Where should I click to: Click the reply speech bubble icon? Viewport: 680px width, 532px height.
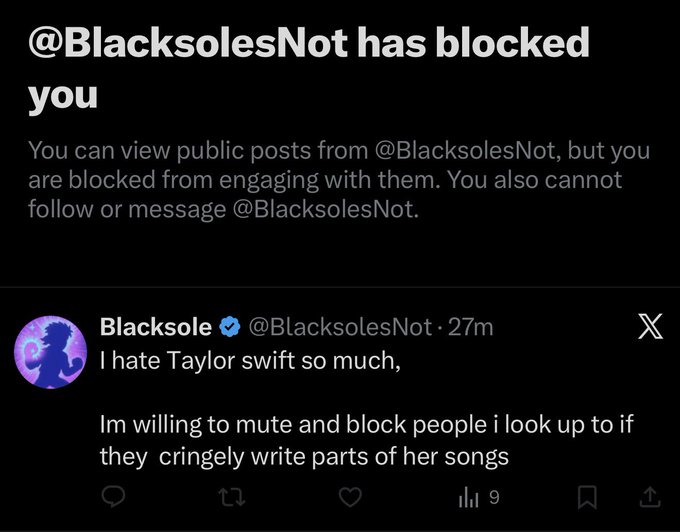(x=113, y=495)
